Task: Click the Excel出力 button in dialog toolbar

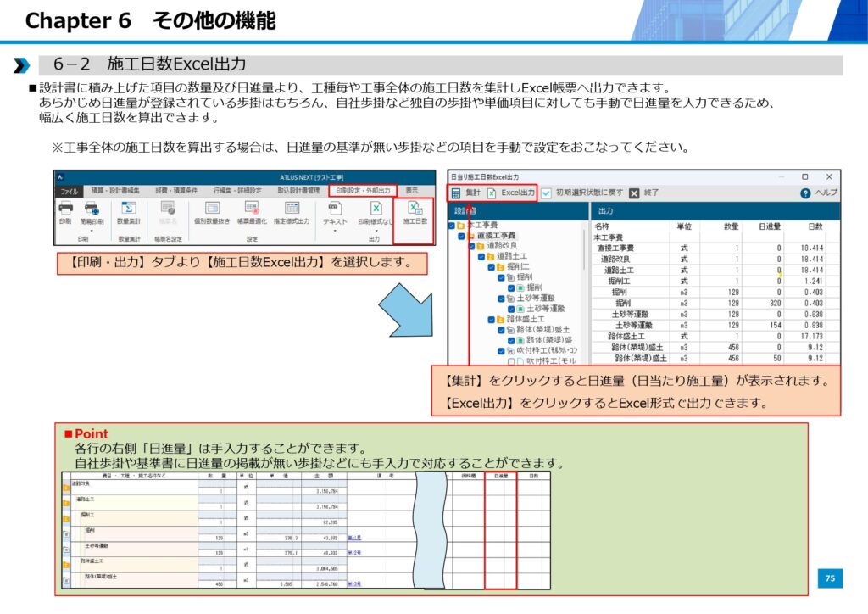Action: pyautogui.click(x=511, y=193)
